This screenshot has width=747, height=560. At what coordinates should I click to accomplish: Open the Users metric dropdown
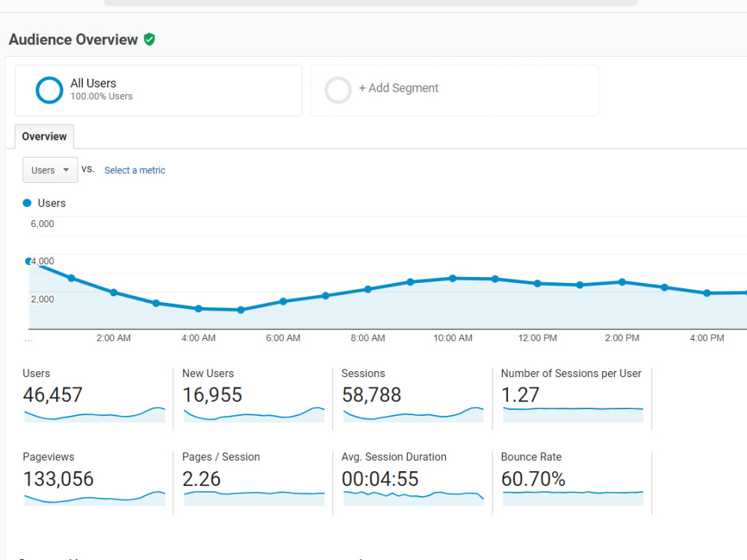(50, 170)
